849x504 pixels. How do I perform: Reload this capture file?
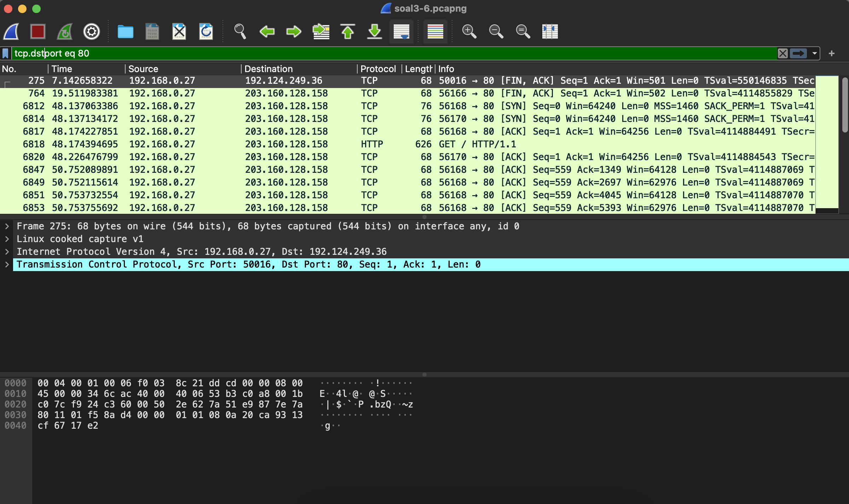(206, 31)
